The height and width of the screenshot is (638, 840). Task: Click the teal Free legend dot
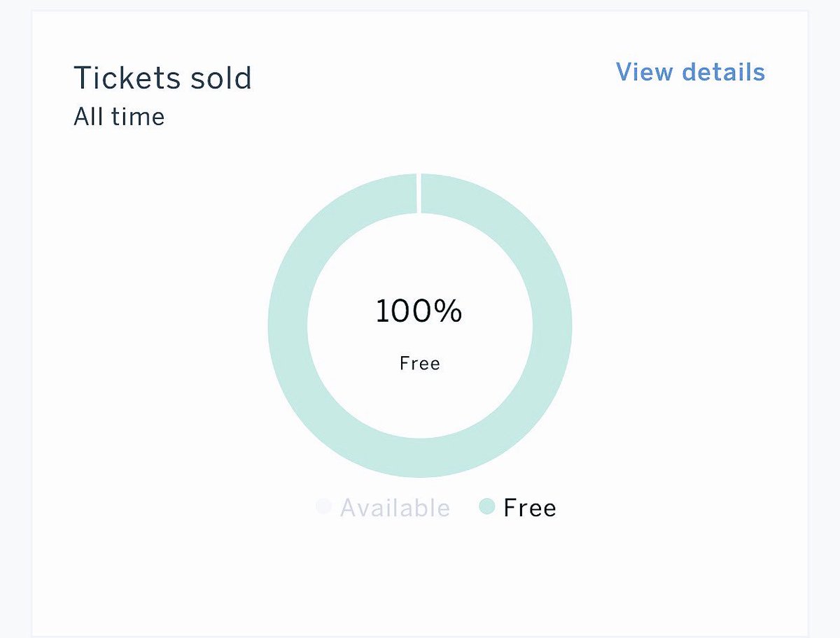click(x=487, y=506)
